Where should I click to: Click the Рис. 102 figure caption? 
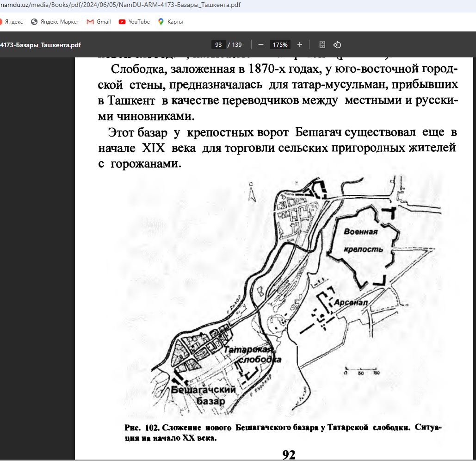point(283,432)
